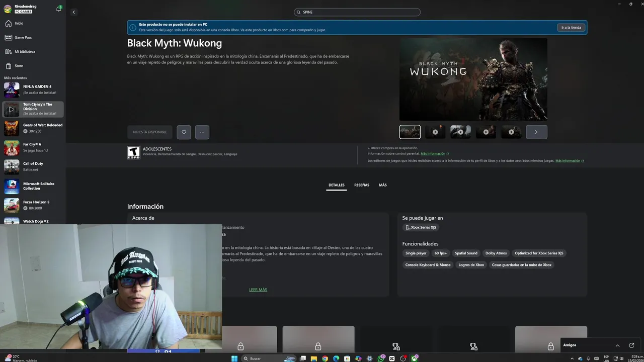Click the search magnifier icon in search box
The width and height of the screenshot is (644, 362).
click(x=299, y=12)
